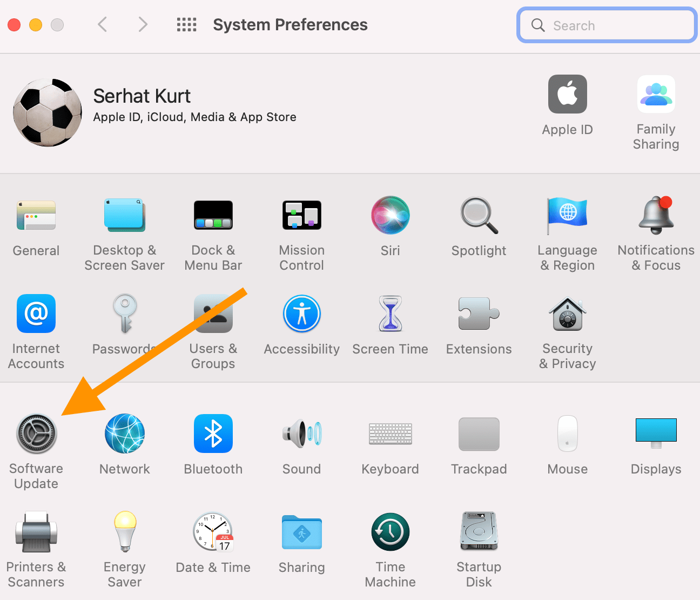Open Extensions puzzle piece icon
Screen dimensions: 700x600
(x=479, y=314)
